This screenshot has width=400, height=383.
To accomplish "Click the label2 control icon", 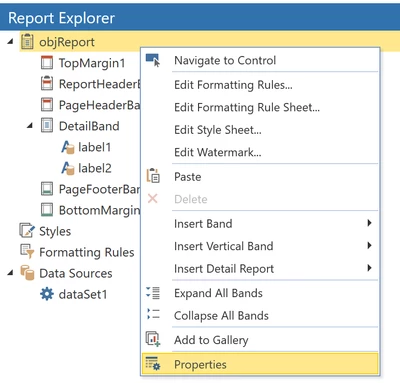I will tap(67, 168).
